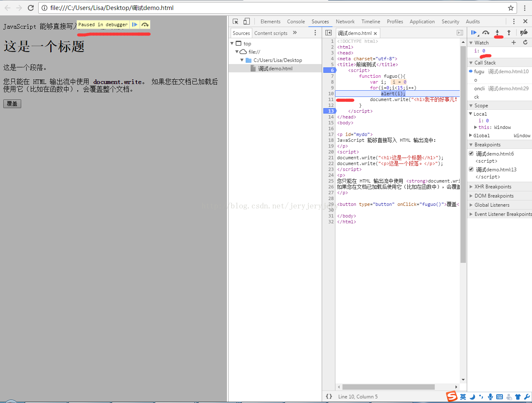Switch to the Network tab
Image resolution: width=532 pixels, height=403 pixels.
coord(345,22)
